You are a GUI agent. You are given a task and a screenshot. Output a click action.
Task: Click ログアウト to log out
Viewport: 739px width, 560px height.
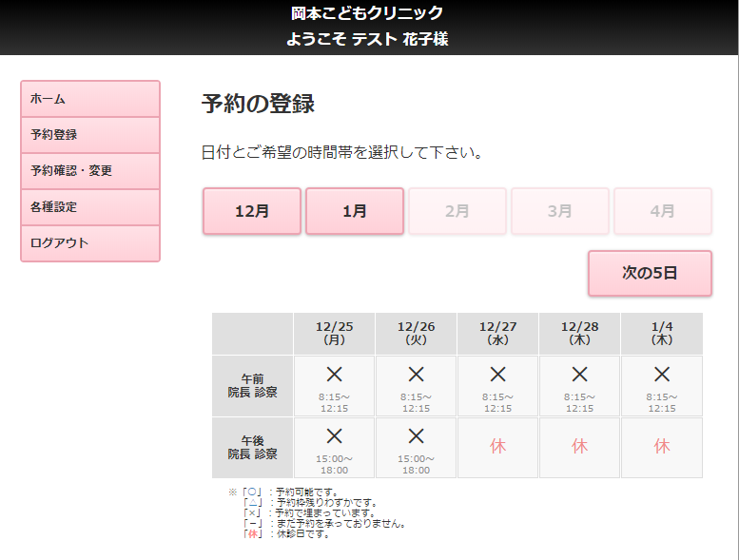(90, 243)
